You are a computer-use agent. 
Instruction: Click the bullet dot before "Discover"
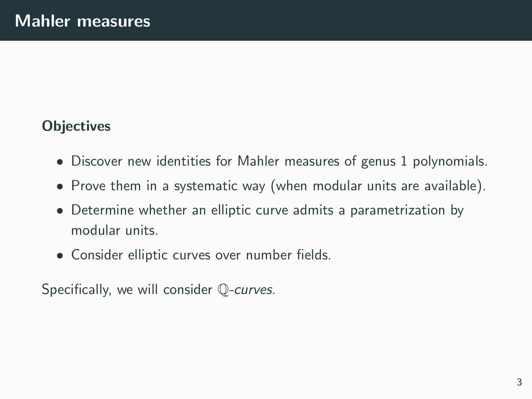60,162
